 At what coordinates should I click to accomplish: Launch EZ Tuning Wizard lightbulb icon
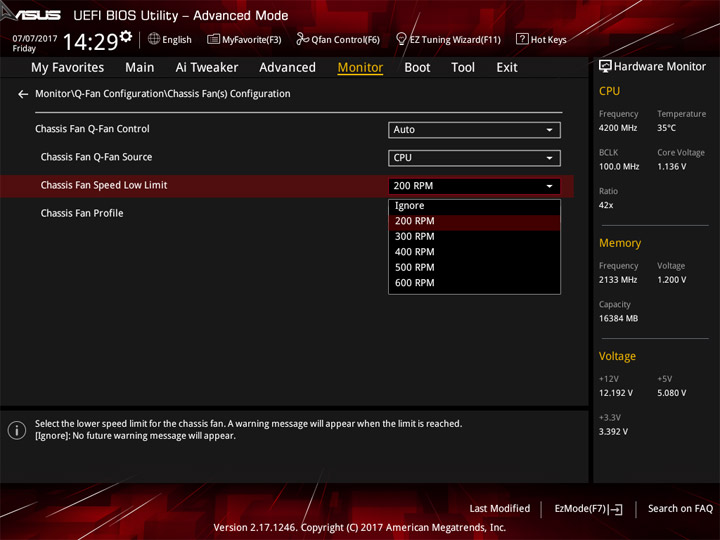401,39
